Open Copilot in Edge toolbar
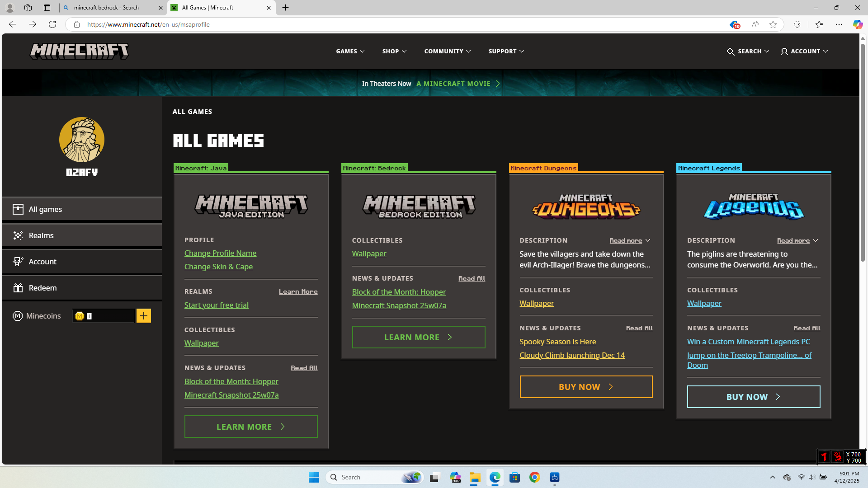Viewport: 868px width, 488px height. tap(858, 24)
